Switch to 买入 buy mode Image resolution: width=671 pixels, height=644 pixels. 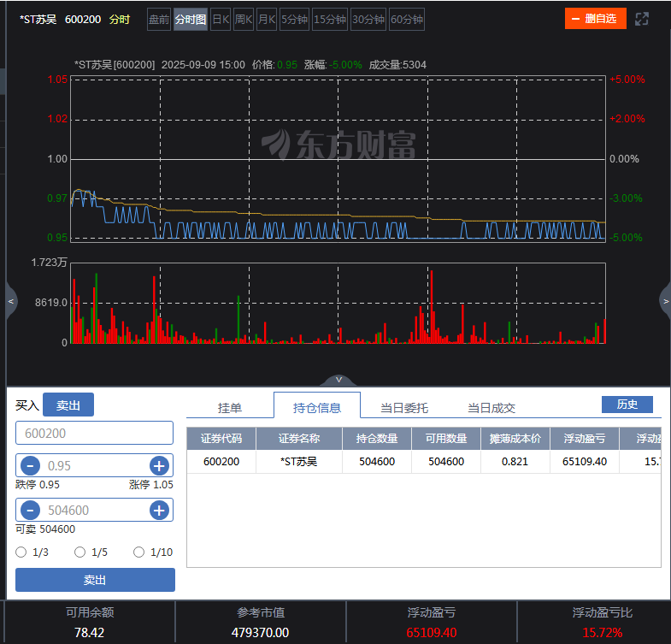(x=27, y=405)
